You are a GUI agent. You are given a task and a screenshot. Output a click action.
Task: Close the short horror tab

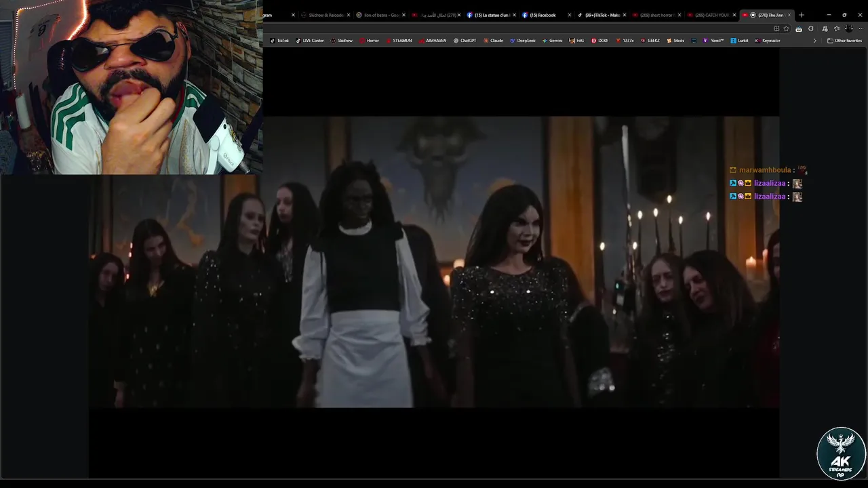(x=679, y=15)
